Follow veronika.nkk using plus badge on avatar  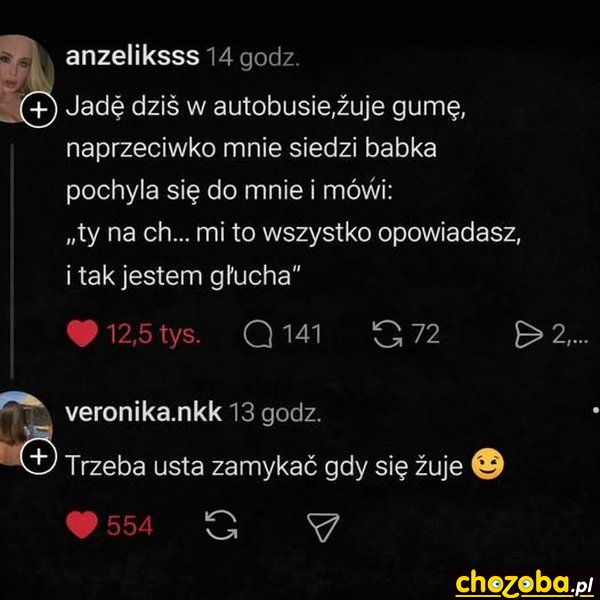(x=38, y=457)
